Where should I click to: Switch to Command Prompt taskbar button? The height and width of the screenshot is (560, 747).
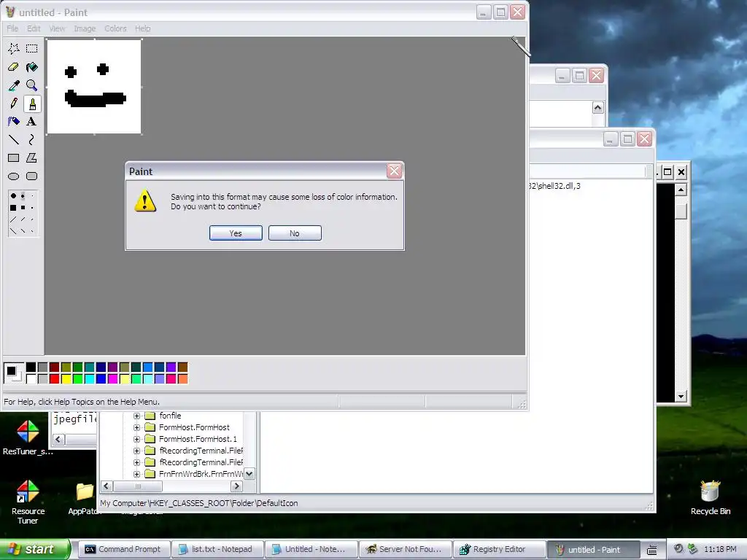(123, 550)
